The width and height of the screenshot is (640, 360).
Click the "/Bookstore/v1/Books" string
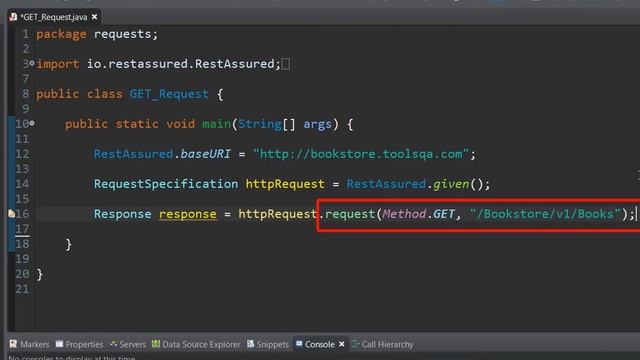(545, 214)
